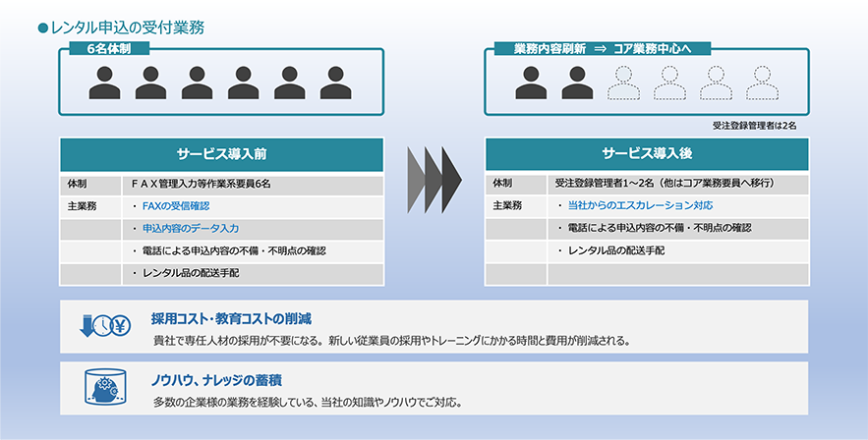This screenshot has height=440, width=868.
Task: Click the rightmost dashed-outline person icon
Action: (x=762, y=83)
